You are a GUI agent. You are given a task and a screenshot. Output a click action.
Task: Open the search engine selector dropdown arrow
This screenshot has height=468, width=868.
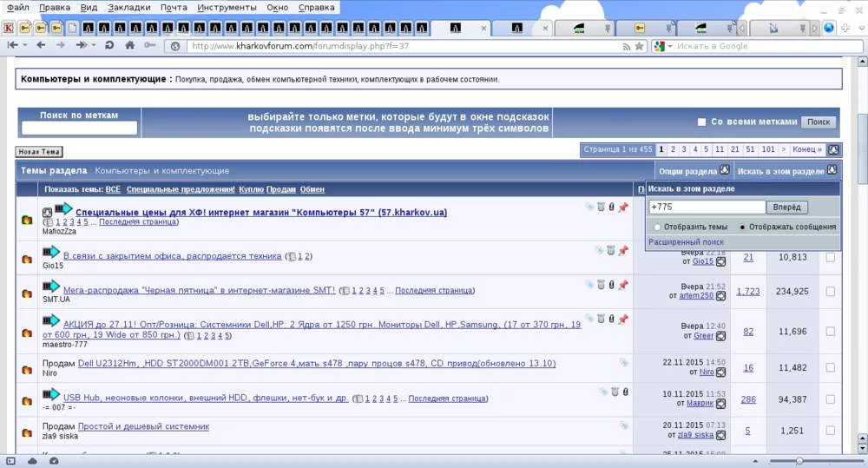(x=670, y=46)
